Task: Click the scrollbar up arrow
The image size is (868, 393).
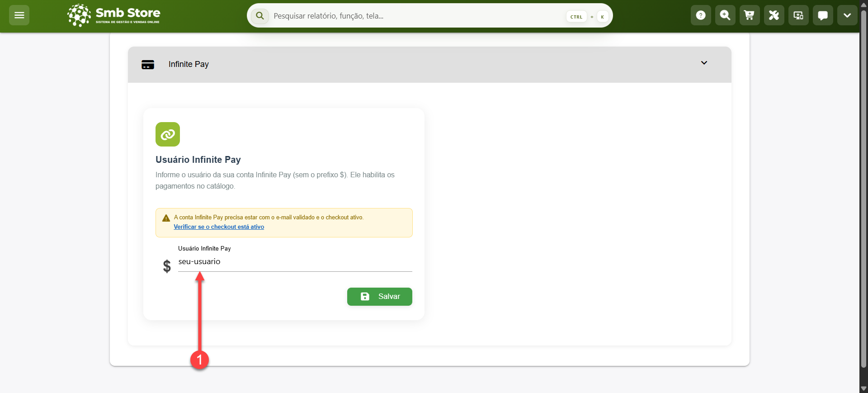Action: point(863,4)
